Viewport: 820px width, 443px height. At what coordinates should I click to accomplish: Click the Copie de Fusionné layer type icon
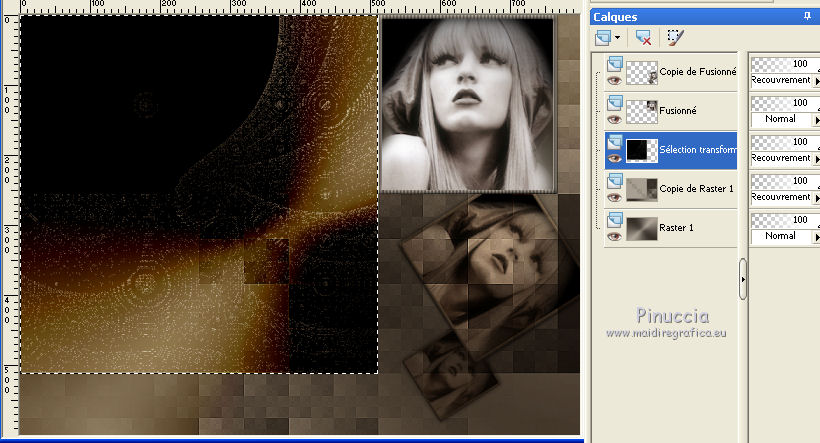[614, 64]
